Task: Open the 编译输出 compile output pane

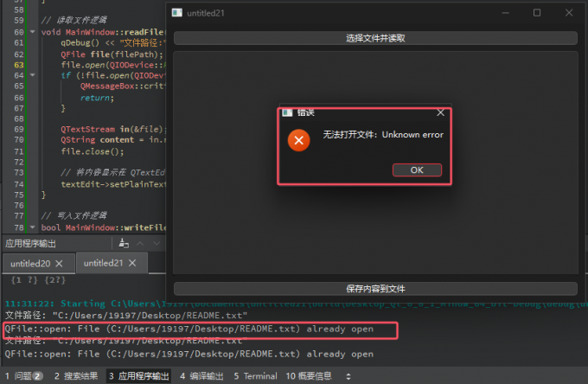Action: coord(201,376)
